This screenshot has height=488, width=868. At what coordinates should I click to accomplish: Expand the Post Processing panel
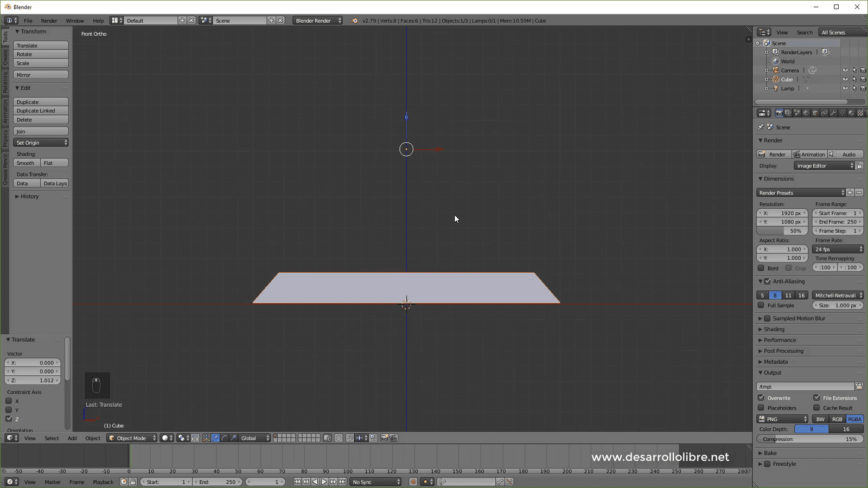click(783, 351)
